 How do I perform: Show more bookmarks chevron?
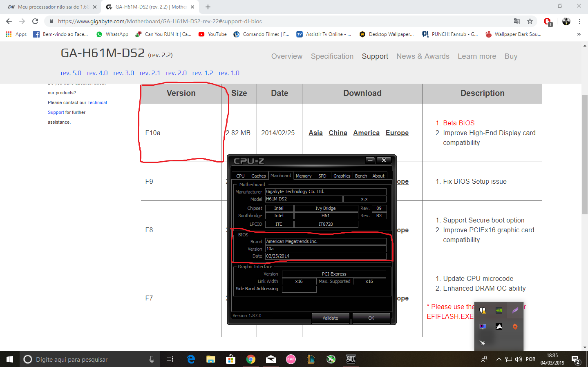pyautogui.click(x=579, y=34)
